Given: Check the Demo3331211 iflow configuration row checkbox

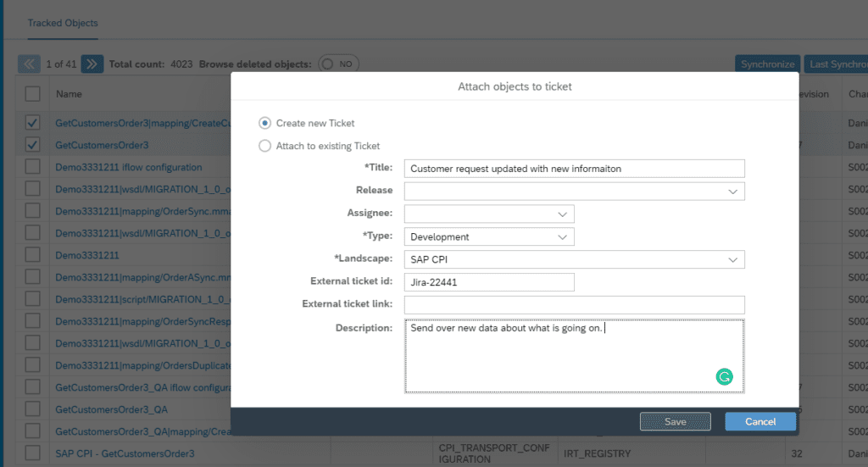Looking at the screenshot, I should [33, 167].
